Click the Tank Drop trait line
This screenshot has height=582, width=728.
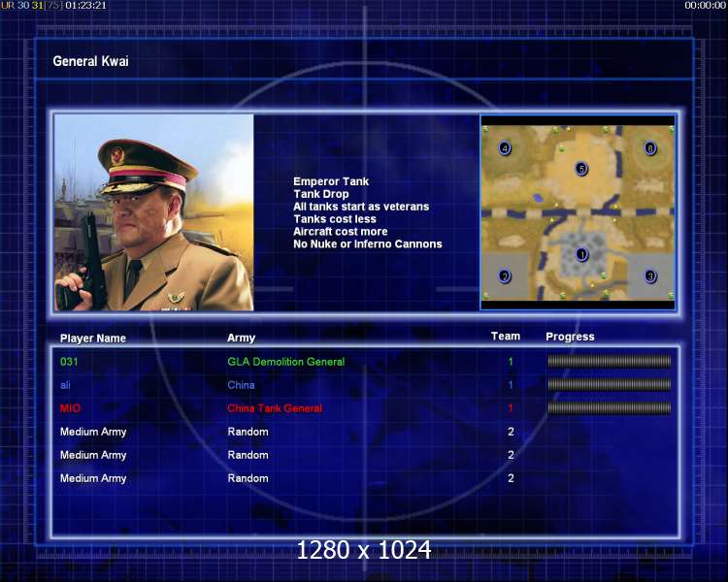pos(321,194)
